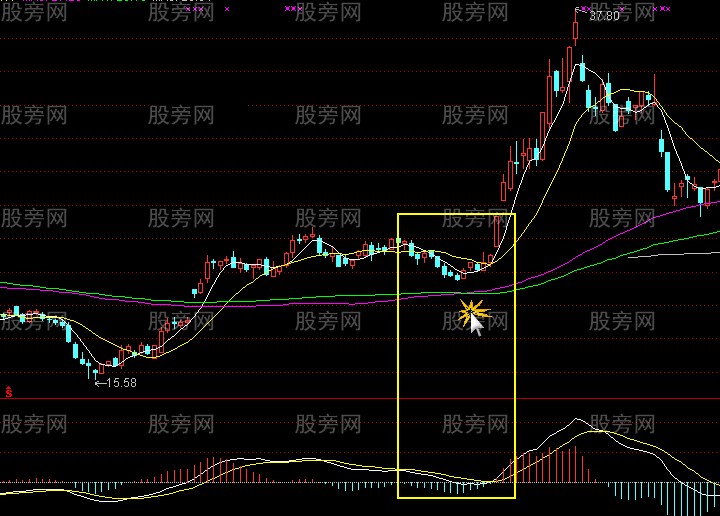Select the peak candlestick below the 37.80 label
The width and height of the screenshot is (720, 516).
575,28
